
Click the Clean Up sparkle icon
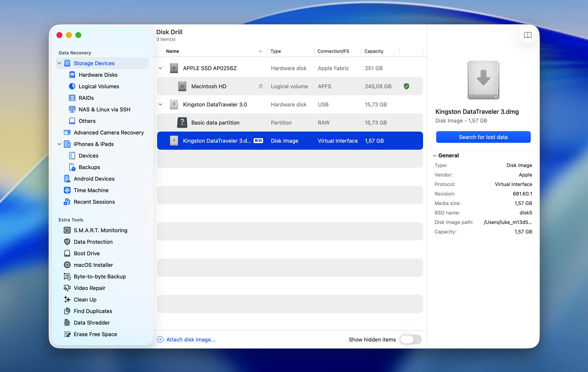(67, 299)
